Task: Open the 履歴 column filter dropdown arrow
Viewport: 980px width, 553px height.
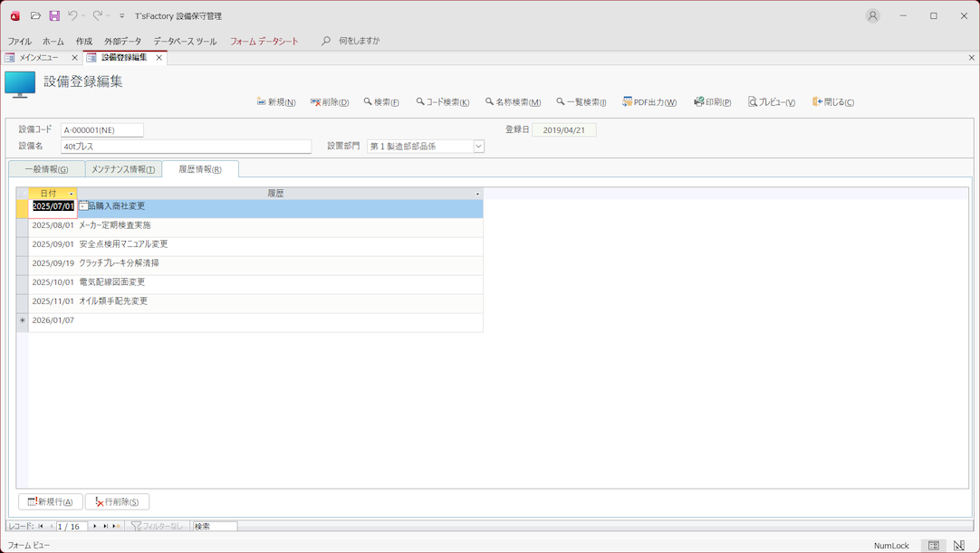Action: point(477,194)
